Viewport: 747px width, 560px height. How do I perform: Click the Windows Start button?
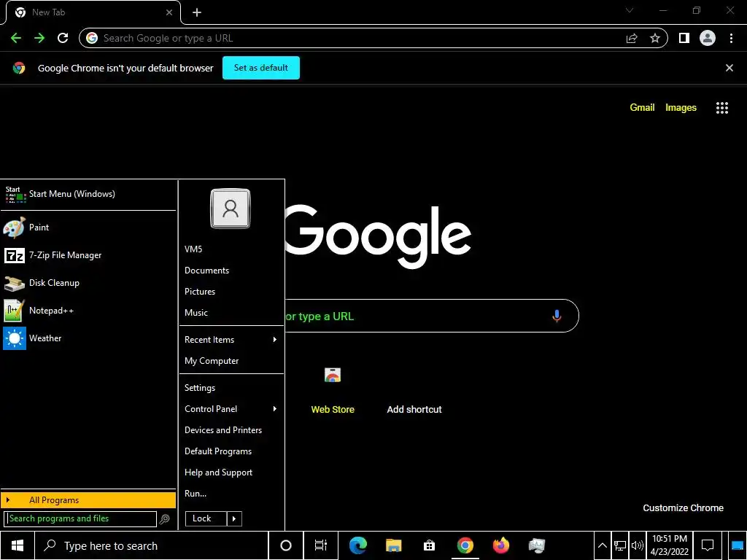18,545
